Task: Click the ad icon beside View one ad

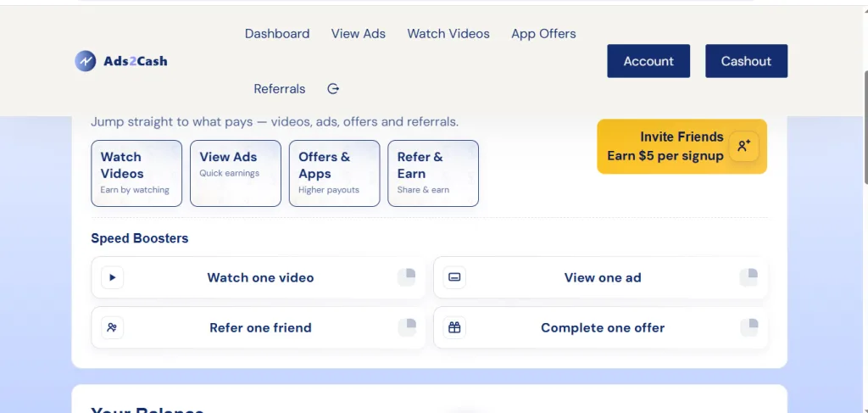Action: 454,277
